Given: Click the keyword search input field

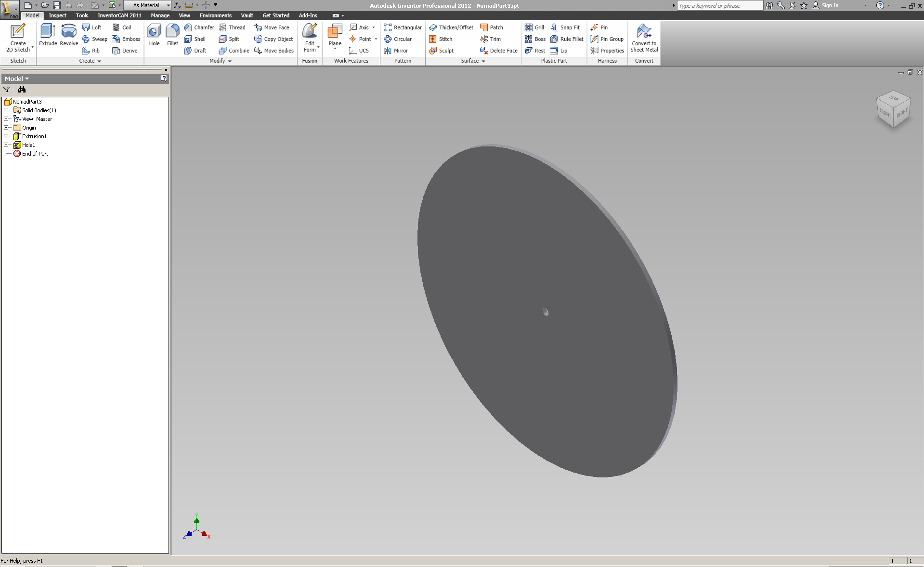Looking at the screenshot, I should [720, 5].
